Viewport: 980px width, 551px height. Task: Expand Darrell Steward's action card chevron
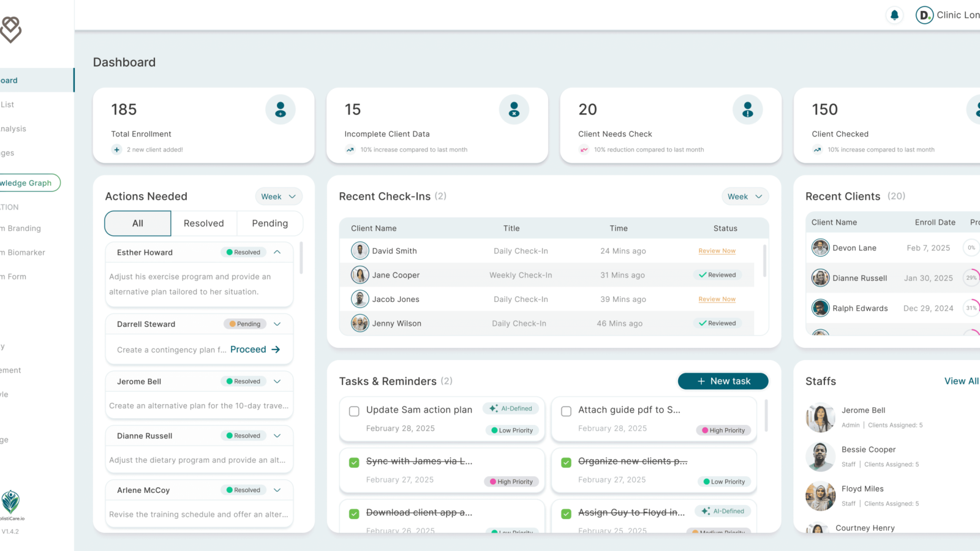277,324
